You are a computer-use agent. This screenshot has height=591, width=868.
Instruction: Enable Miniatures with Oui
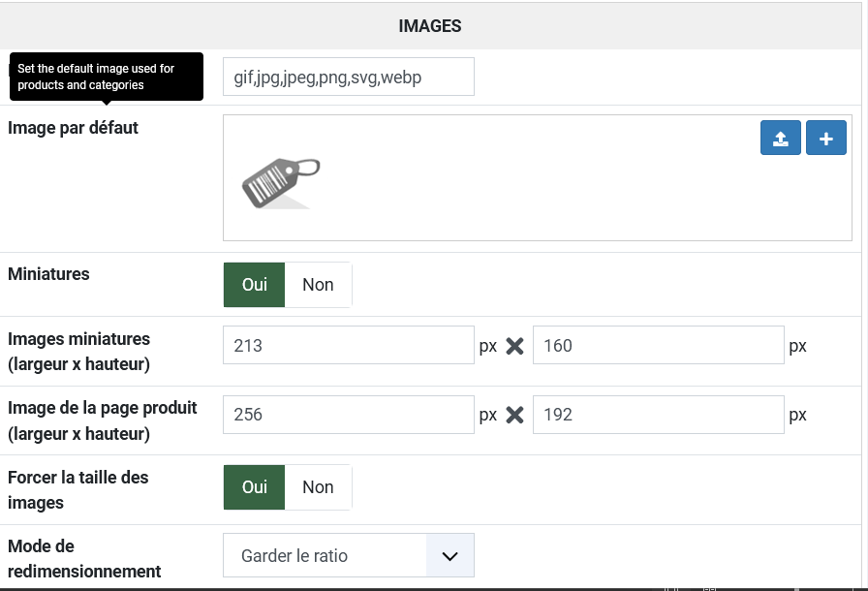pos(255,285)
